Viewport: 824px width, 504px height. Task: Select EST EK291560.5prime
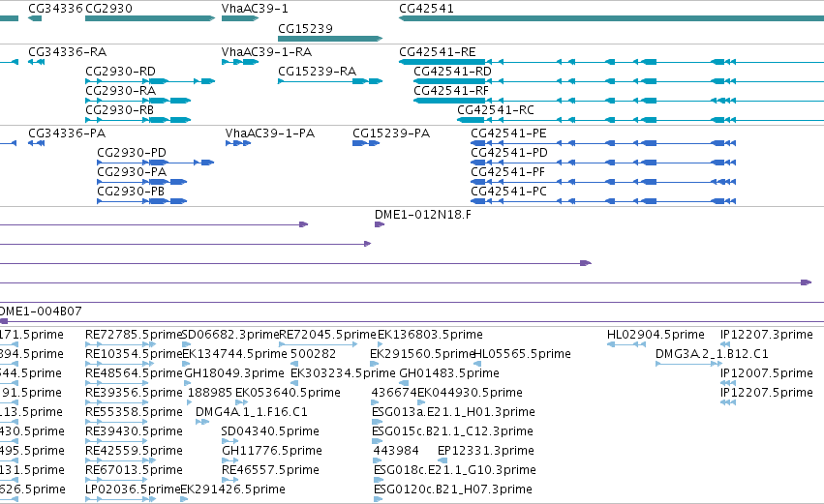click(422, 354)
